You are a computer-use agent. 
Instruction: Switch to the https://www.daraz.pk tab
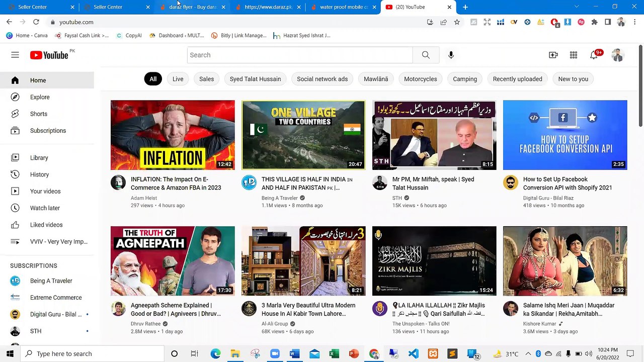[268, 7]
